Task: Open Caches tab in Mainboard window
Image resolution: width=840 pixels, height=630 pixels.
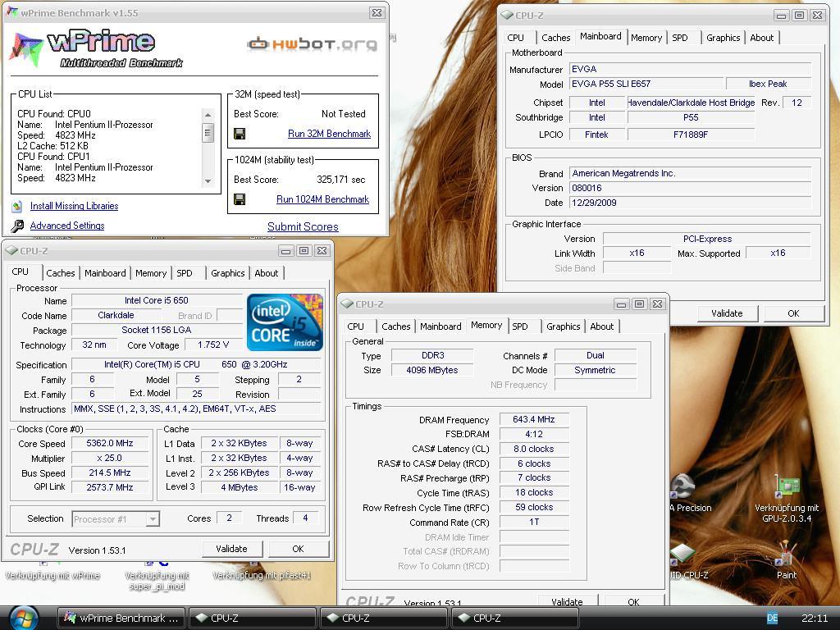Action: coord(555,38)
